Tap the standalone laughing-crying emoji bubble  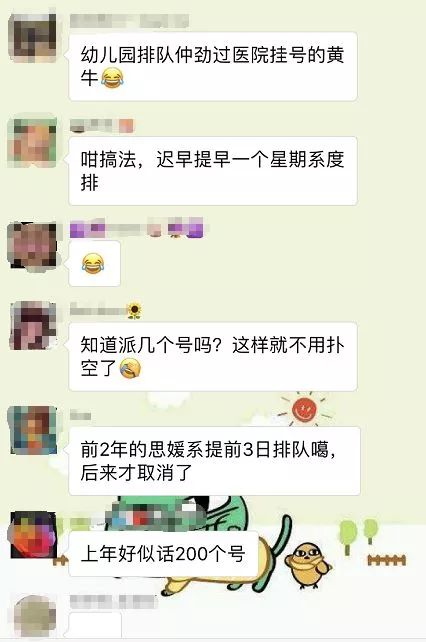(95, 263)
